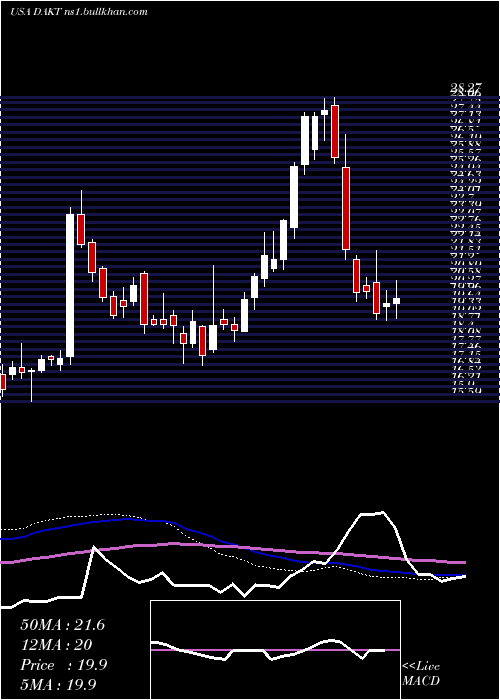Click the 28.27 top price axis label
This screenshot has width=500, height=700.
pyautogui.click(x=466, y=88)
